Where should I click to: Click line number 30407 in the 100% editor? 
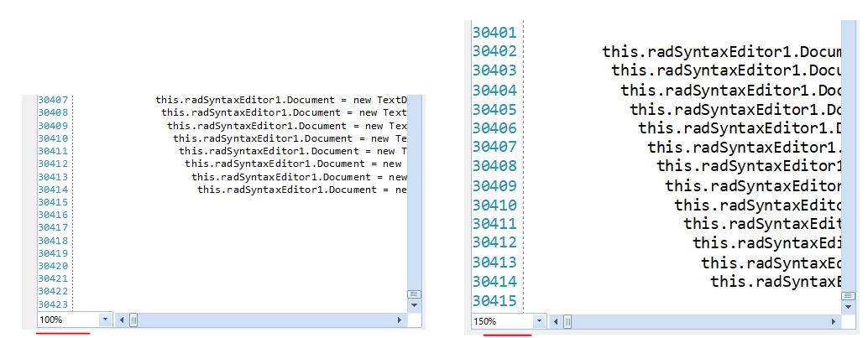click(x=53, y=100)
